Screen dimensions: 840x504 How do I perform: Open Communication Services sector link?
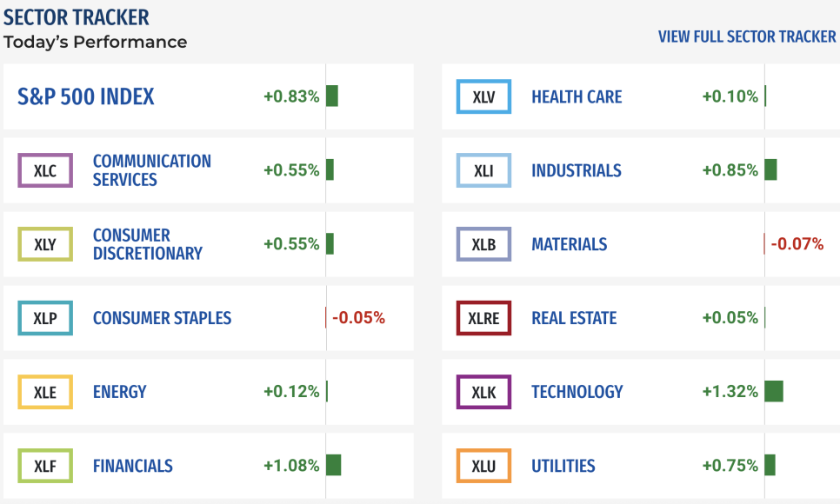152,170
